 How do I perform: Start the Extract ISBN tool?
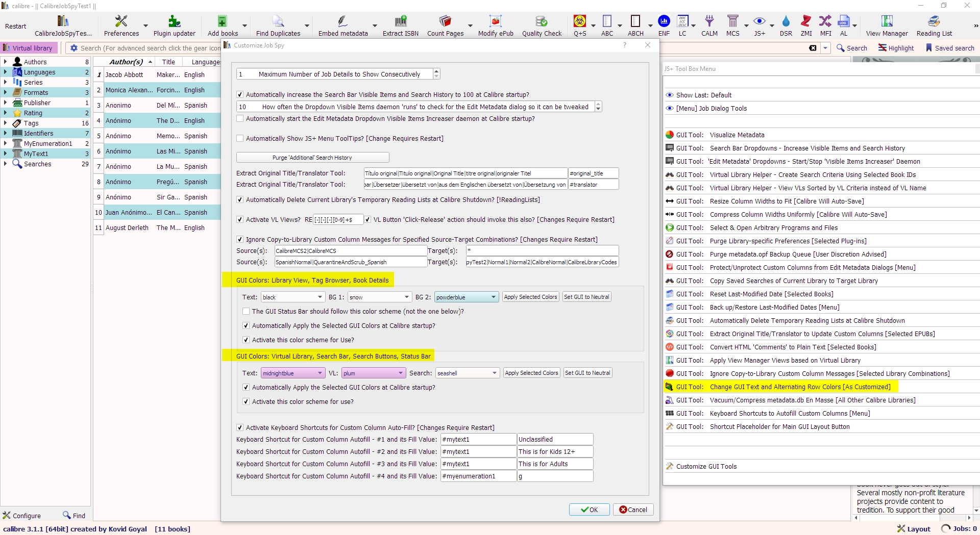click(401, 26)
